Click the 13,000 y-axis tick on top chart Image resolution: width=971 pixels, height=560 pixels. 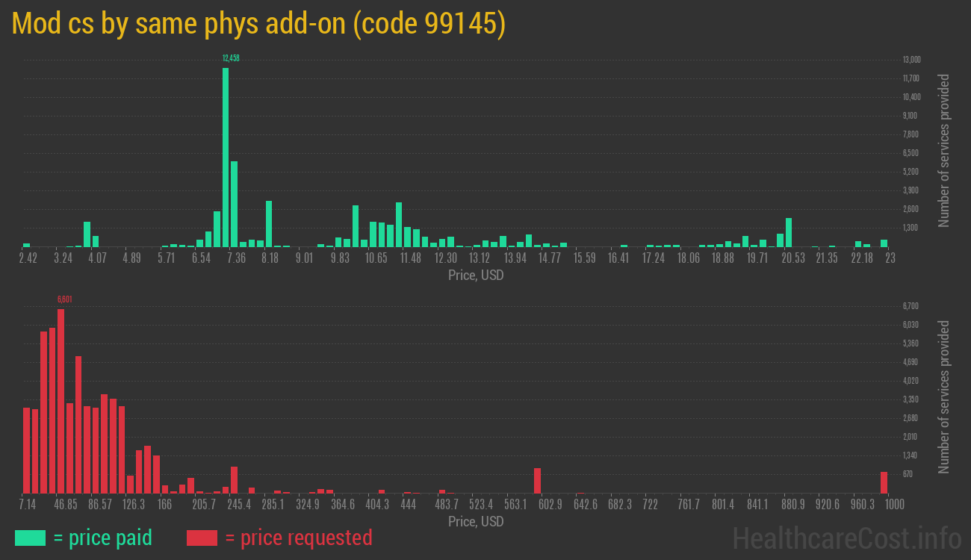coord(911,60)
